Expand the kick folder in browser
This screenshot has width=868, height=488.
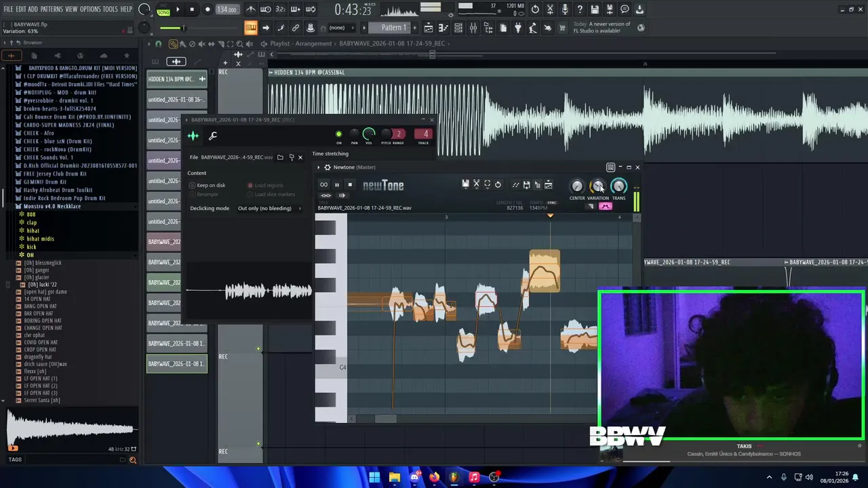click(x=31, y=247)
